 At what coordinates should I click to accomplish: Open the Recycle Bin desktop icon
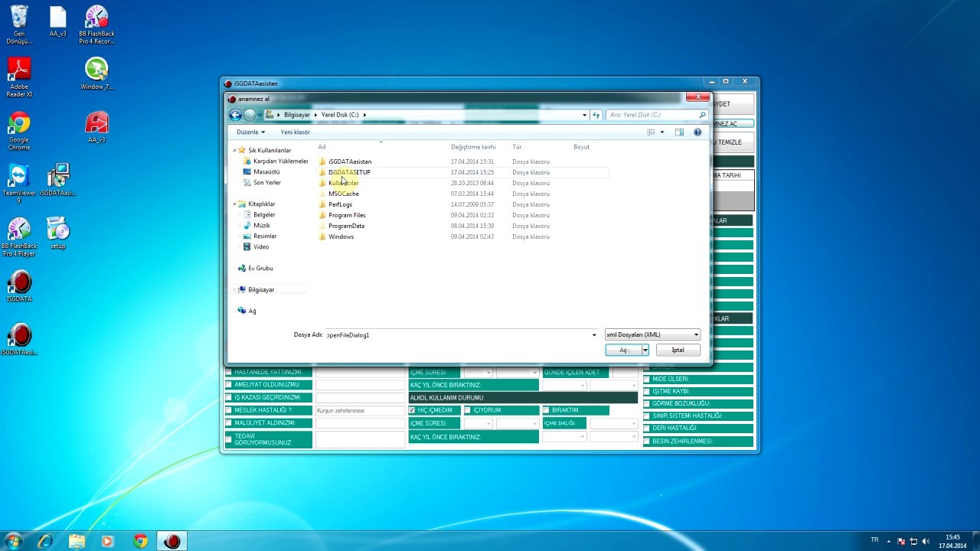(19, 24)
